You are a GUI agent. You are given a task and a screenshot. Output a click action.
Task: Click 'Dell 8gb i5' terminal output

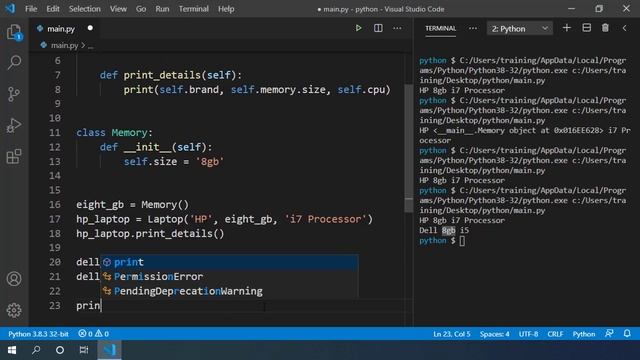444,230
